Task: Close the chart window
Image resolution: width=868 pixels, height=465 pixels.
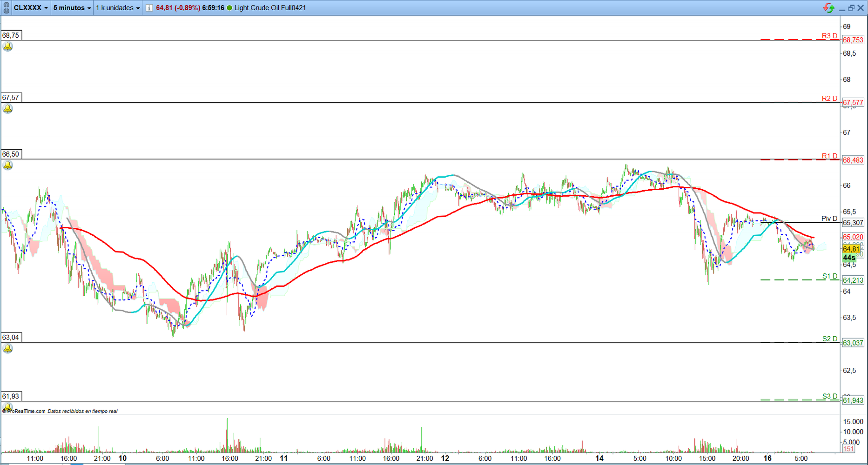Action: point(861,8)
